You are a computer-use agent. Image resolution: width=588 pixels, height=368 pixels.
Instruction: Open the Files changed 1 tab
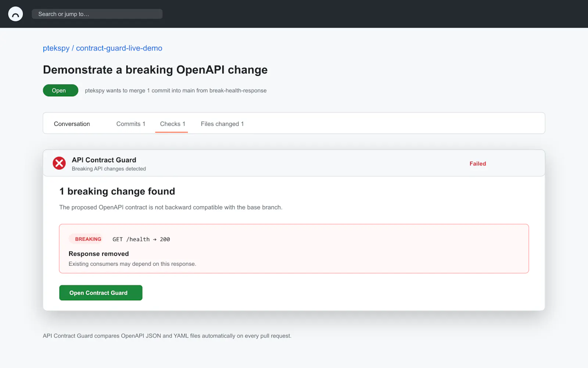(x=222, y=124)
